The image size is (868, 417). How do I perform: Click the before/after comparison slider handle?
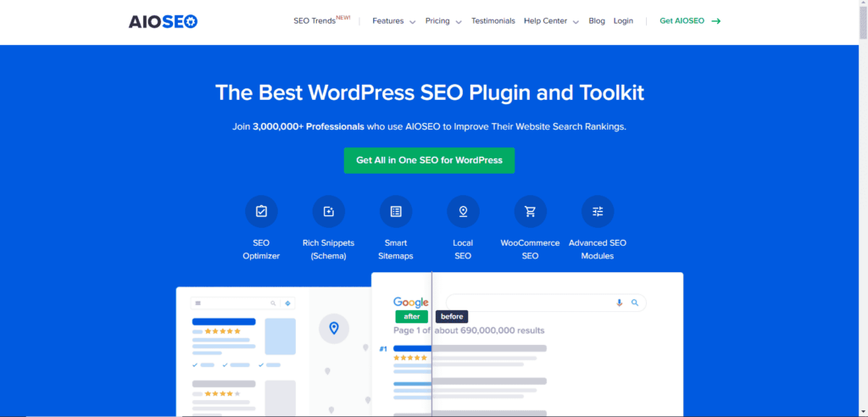431,343
